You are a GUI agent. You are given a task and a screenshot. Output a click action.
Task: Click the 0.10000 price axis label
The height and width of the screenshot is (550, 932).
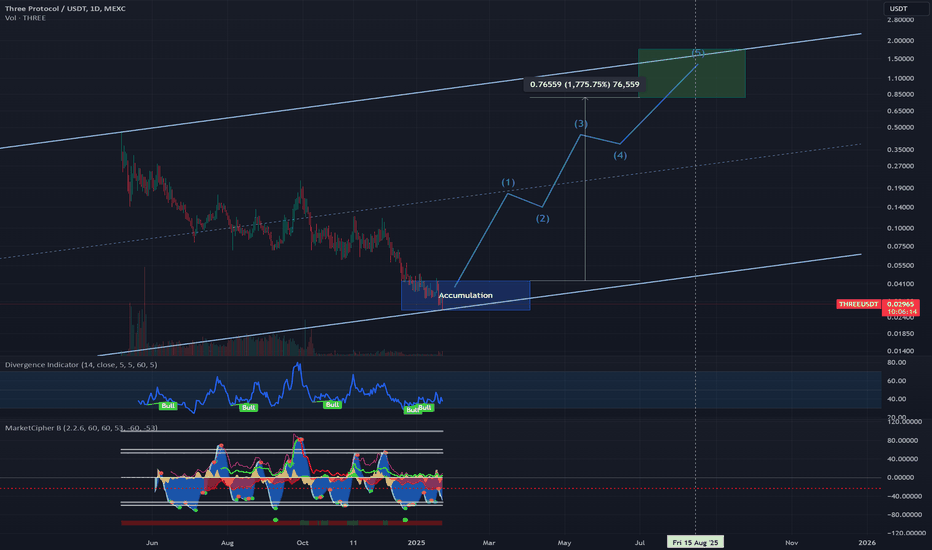900,228
